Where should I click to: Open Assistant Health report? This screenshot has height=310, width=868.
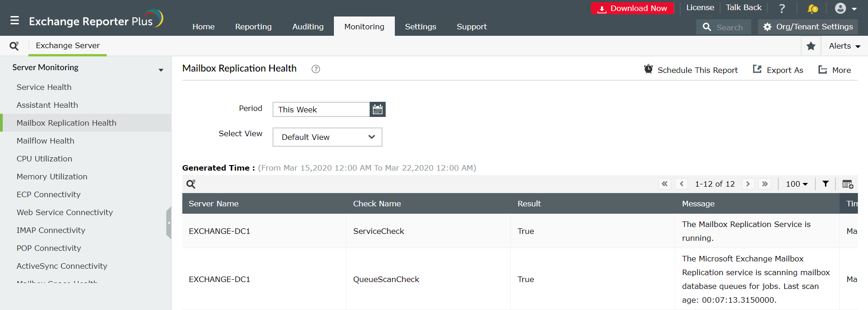coord(47,105)
